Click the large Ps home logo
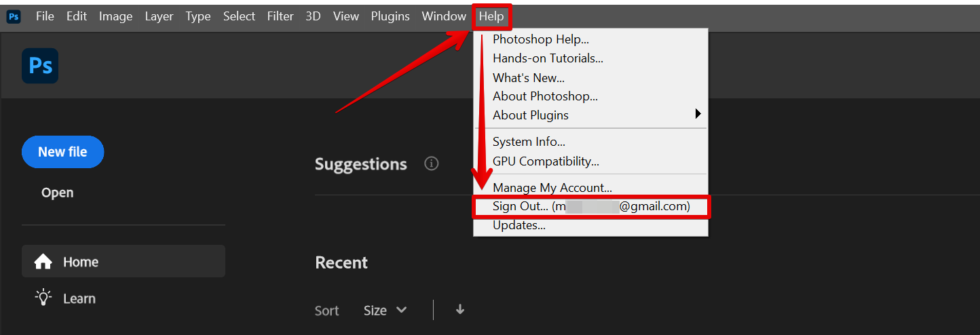The image size is (980, 335). tap(40, 66)
